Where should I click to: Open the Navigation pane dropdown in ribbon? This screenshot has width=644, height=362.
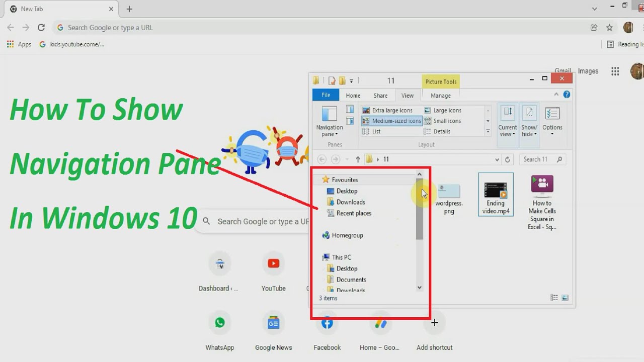tap(329, 122)
